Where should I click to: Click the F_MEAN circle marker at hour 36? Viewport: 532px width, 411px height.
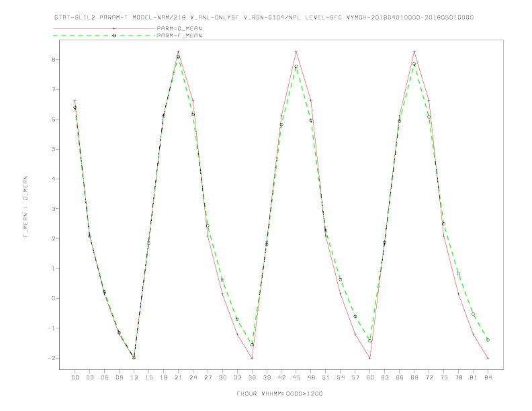pyautogui.click(x=252, y=345)
